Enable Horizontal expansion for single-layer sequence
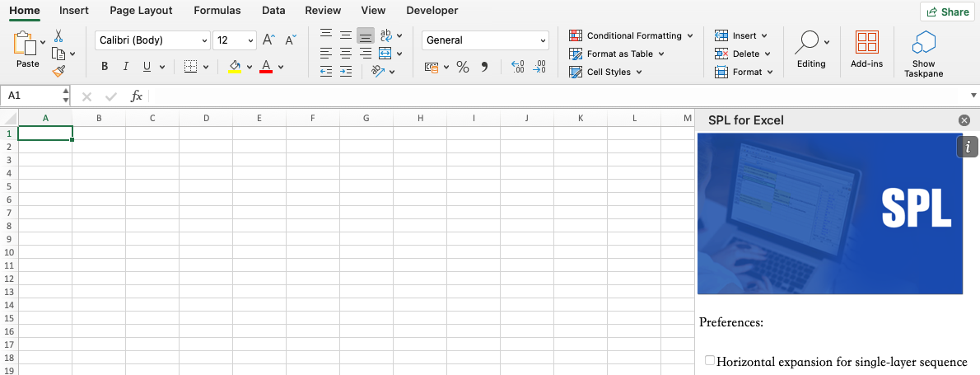Image resolution: width=980 pixels, height=375 pixels. [x=710, y=360]
